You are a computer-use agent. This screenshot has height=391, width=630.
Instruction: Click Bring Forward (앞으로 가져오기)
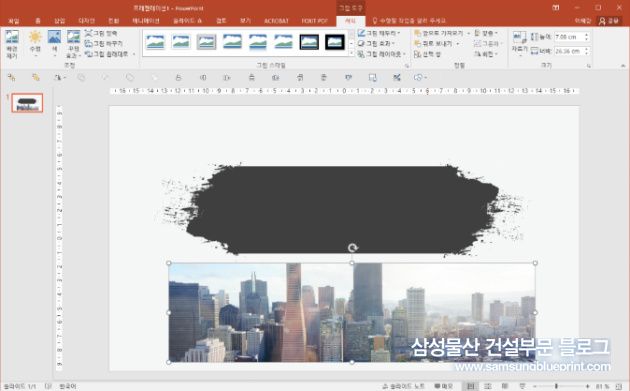pyautogui.click(x=439, y=33)
